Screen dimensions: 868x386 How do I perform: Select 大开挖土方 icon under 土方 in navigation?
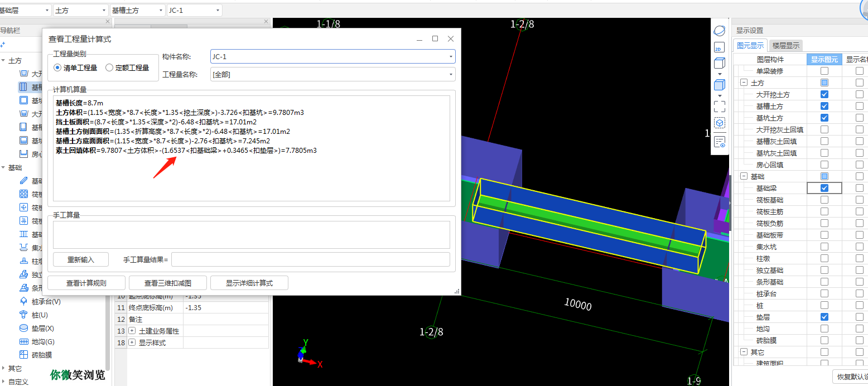[23, 74]
